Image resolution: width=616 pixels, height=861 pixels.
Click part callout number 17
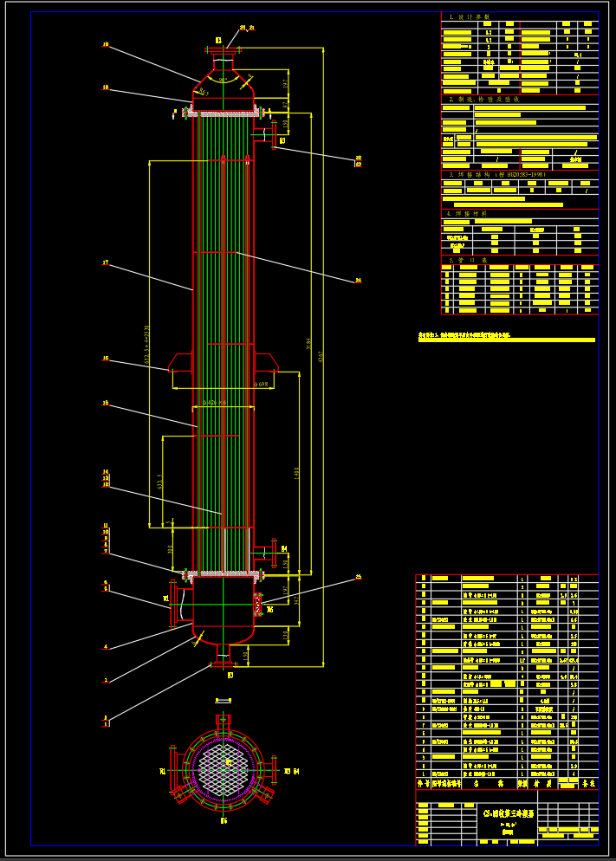tap(106, 262)
